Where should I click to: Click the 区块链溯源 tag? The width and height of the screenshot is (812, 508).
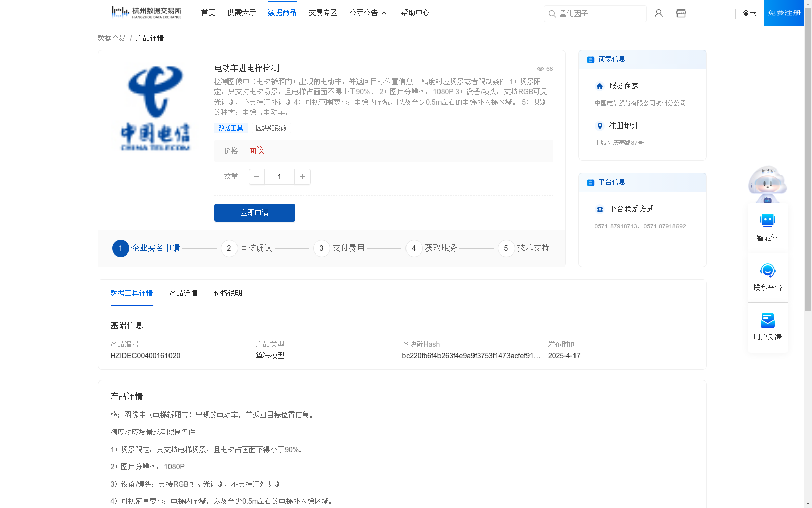click(x=271, y=128)
